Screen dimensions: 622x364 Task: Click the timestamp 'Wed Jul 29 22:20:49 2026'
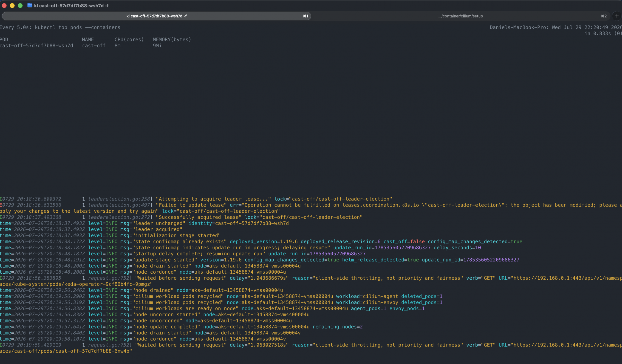coord(587,27)
